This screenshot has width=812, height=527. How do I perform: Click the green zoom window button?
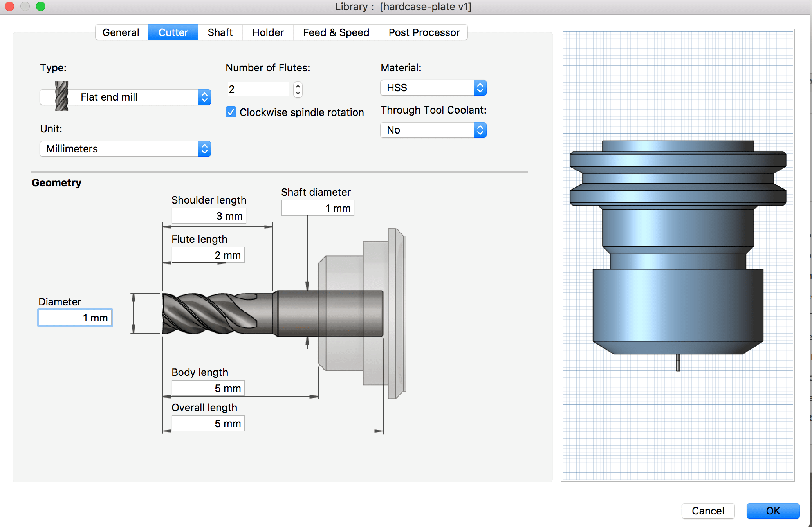click(x=41, y=6)
